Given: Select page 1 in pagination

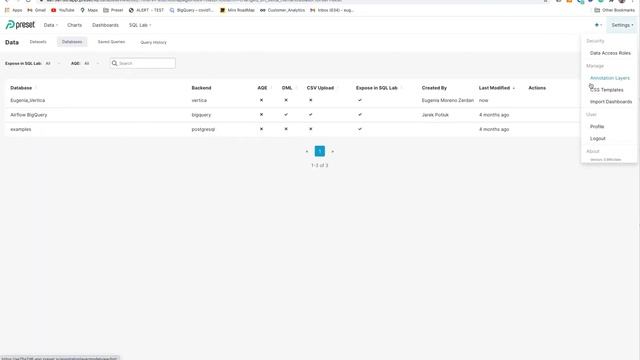Looking at the screenshot, I should (320, 151).
